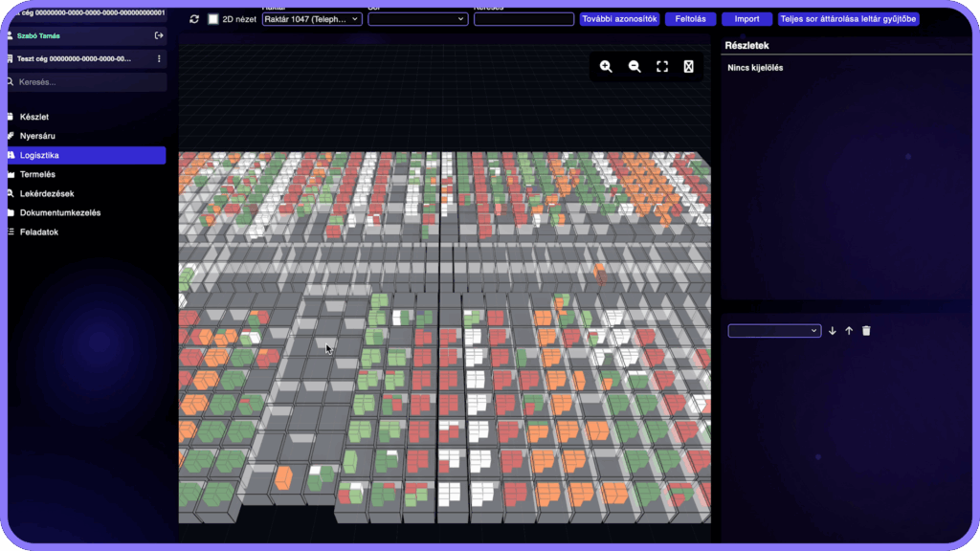Click the reset view icon beside fullscreen
This screenshot has height=551, width=980.
click(688, 67)
